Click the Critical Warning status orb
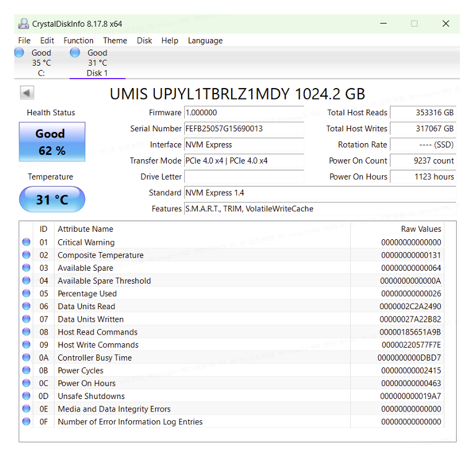The width and height of the screenshot is (476, 461). tap(27, 242)
